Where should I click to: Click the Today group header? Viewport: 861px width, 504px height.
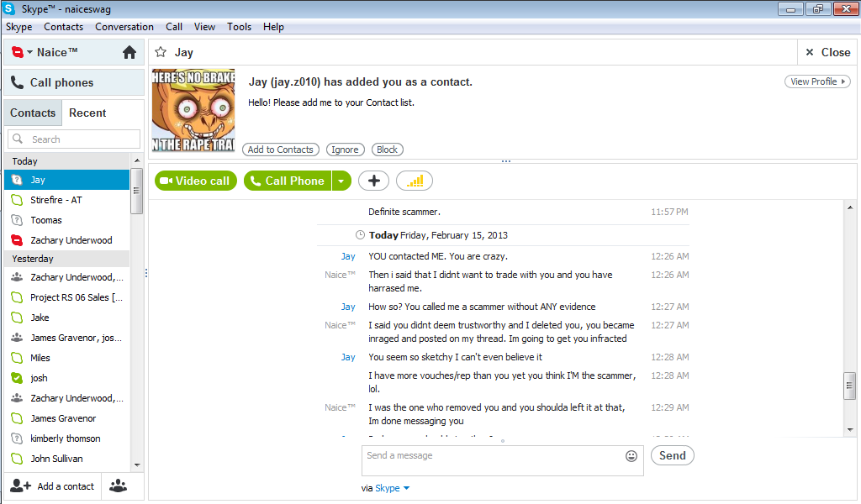coord(67,161)
